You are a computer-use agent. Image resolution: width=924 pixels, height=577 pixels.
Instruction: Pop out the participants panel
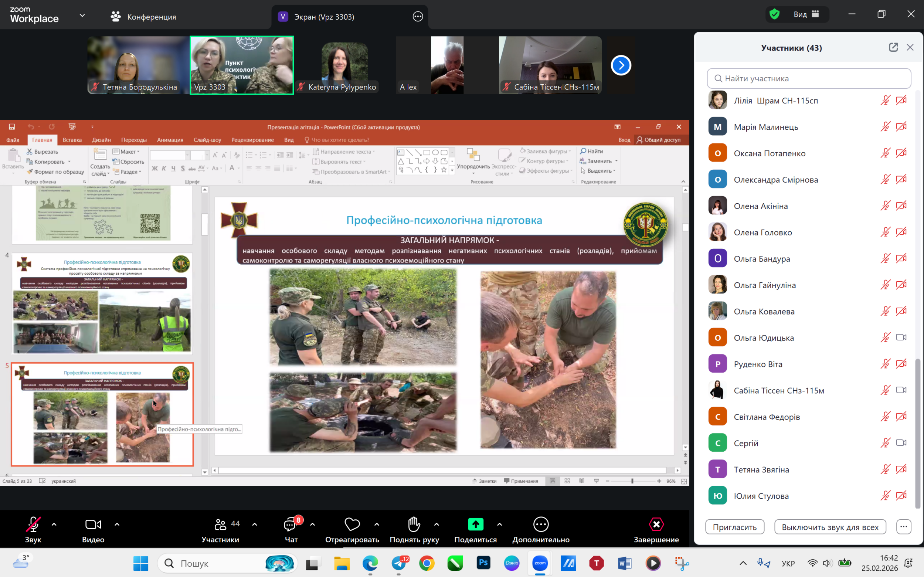click(x=893, y=47)
